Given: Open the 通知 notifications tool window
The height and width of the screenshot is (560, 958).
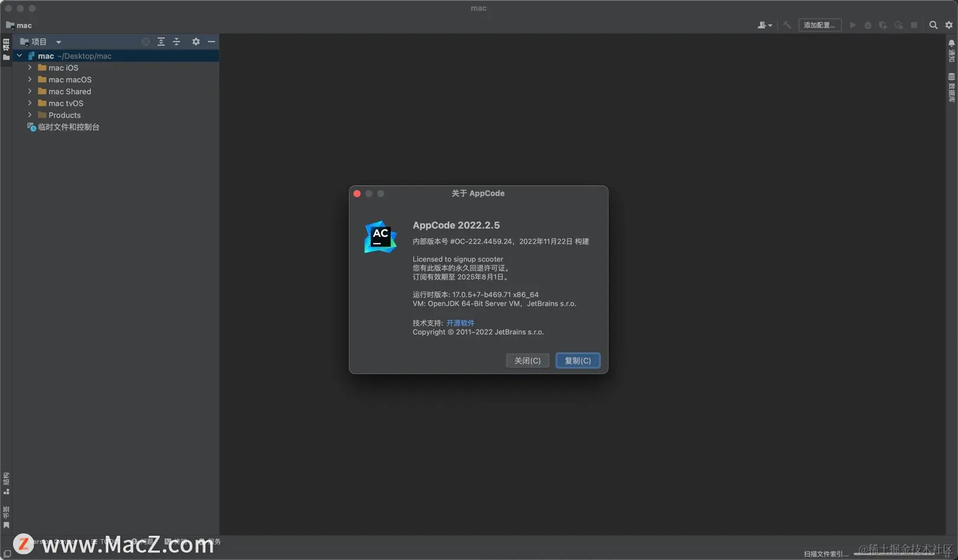Looking at the screenshot, I should (951, 51).
